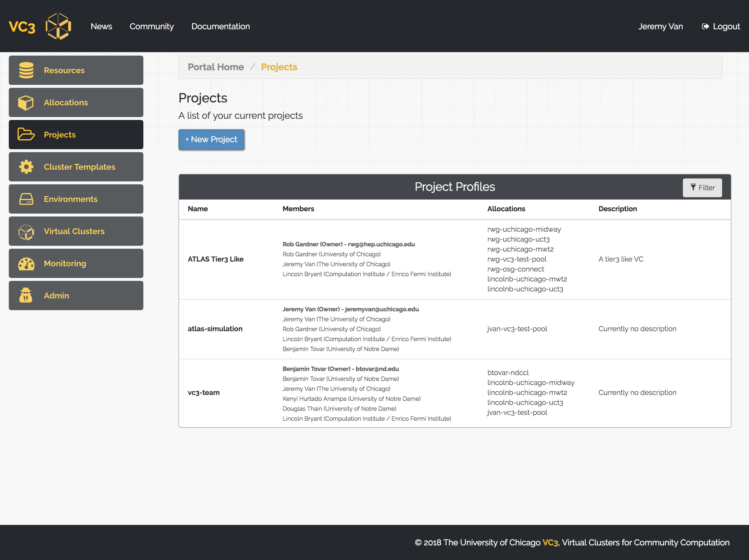The image size is (749, 560).
Task: Click the VC3 text logo
Action: click(22, 27)
